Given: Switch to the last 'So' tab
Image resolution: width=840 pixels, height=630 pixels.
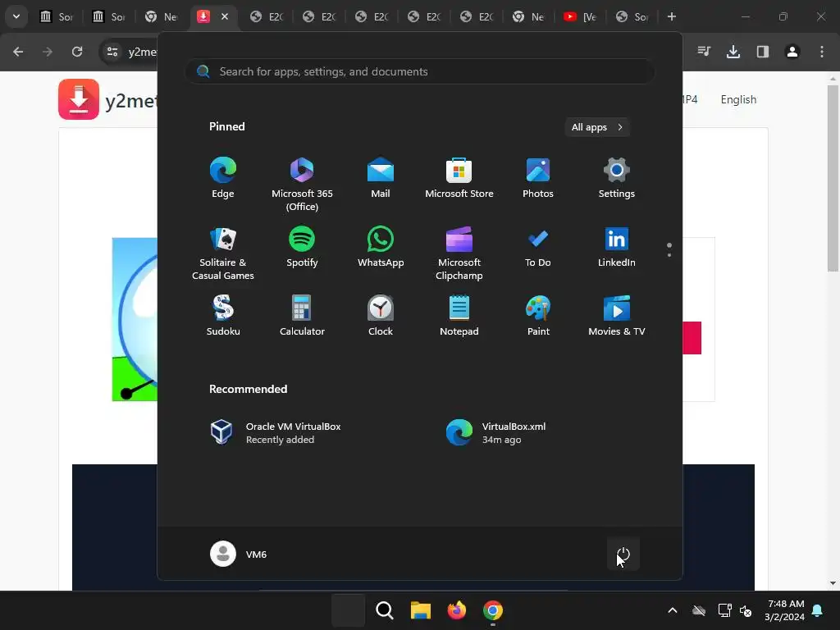Looking at the screenshot, I should tap(632, 16).
